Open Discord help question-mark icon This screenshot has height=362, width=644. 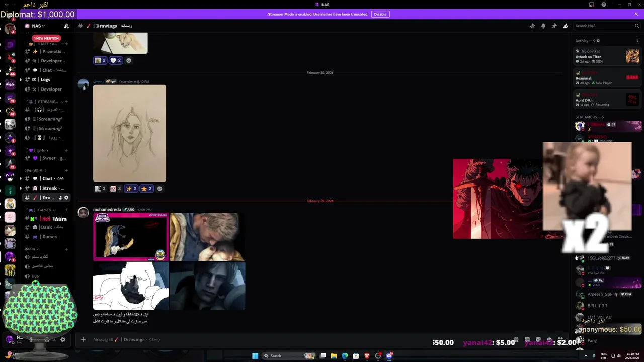click(604, 5)
